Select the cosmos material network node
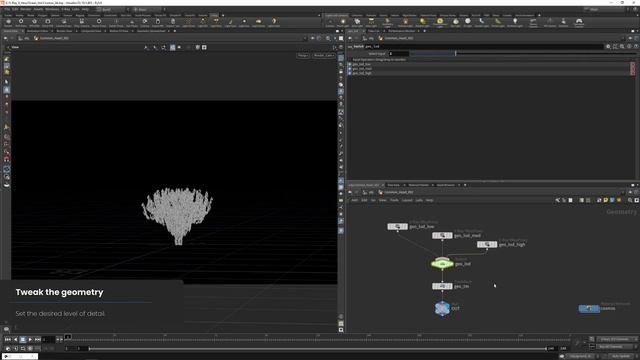Screen dimensions: 640x360 click(x=589, y=308)
